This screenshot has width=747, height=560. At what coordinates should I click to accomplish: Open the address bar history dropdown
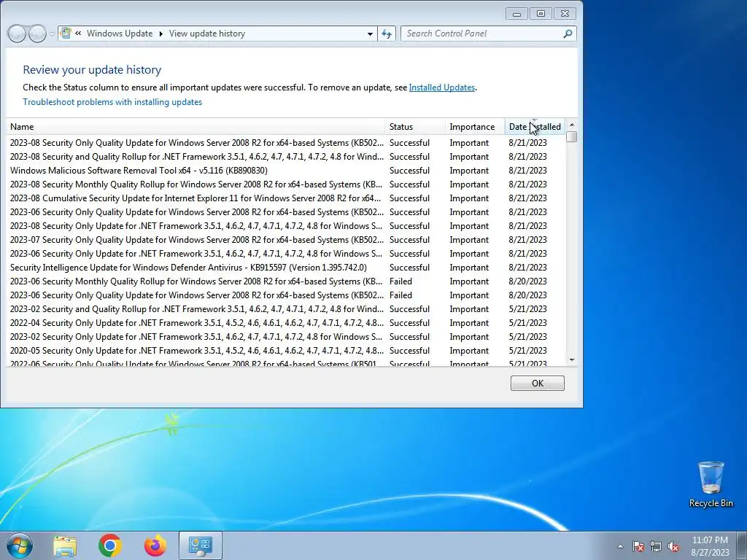pyautogui.click(x=370, y=34)
